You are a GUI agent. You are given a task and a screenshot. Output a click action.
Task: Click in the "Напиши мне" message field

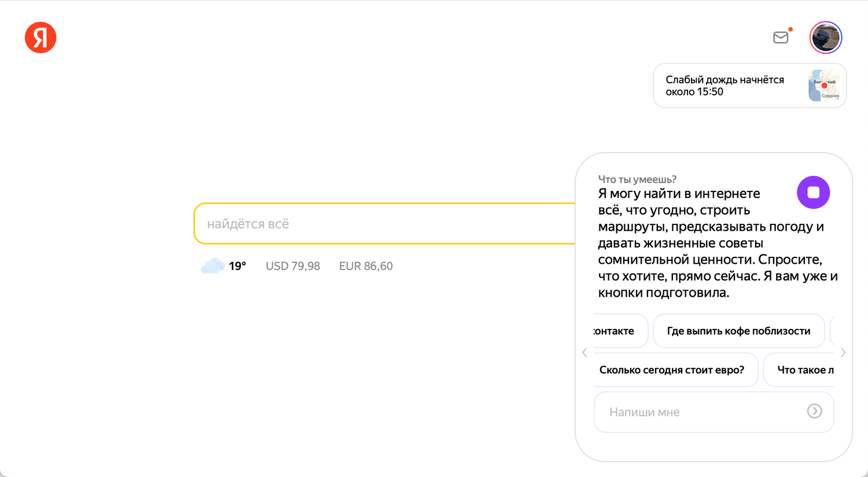click(x=700, y=412)
